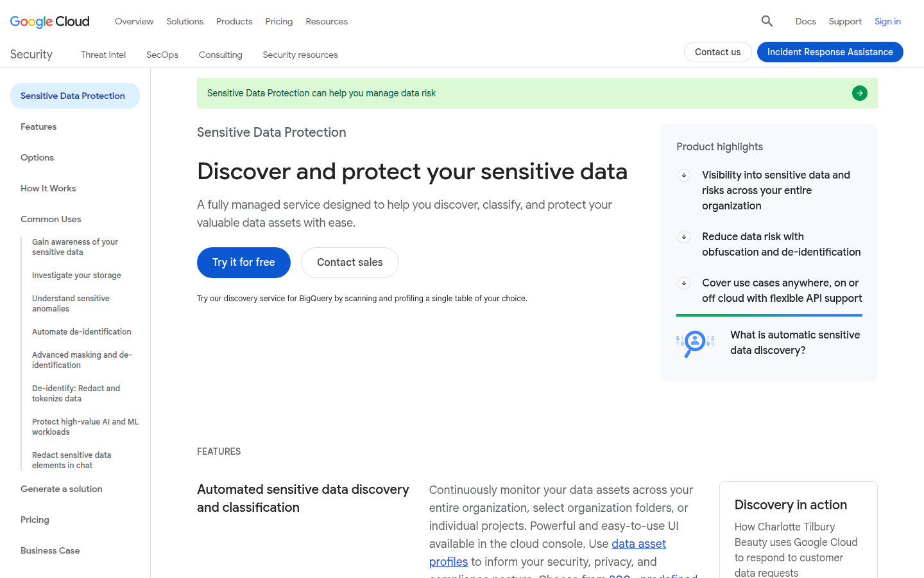Click the Contact us button
Screen dimensions: 924x578
(718, 52)
